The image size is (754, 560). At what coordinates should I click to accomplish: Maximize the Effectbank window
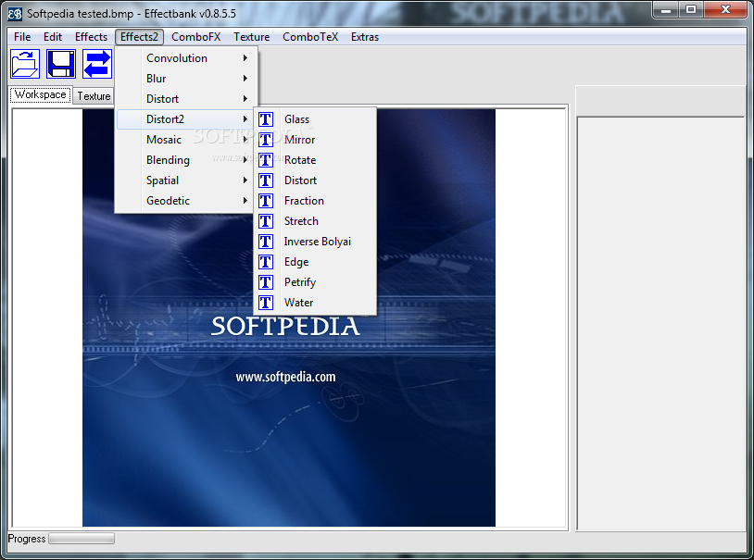click(690, 10)
